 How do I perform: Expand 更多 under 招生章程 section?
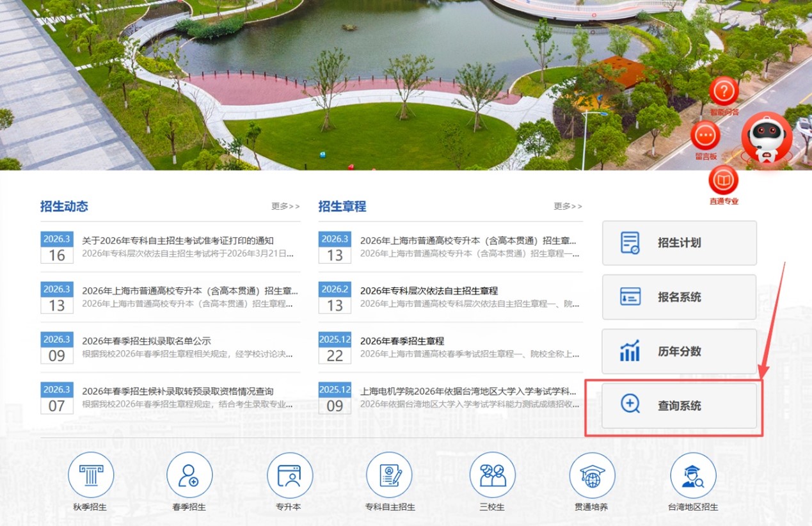click(568, 206)
